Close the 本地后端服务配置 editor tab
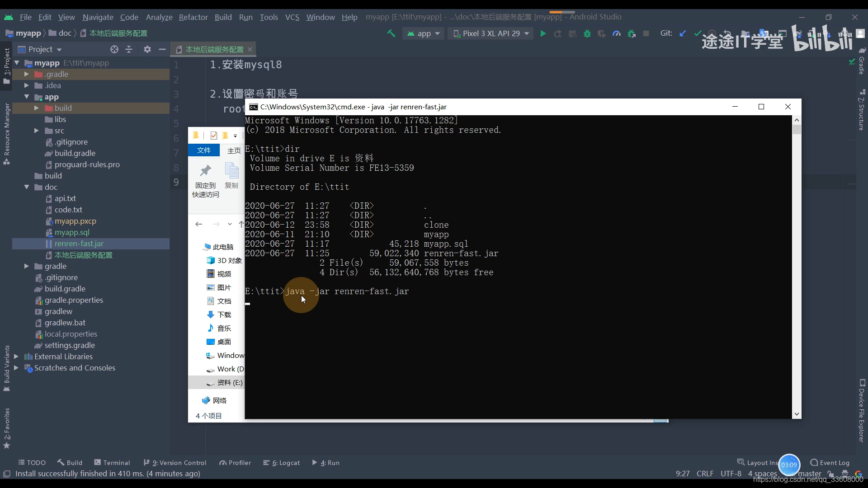Viewport: 868px width, 488px height. click(x=250, y=49)
